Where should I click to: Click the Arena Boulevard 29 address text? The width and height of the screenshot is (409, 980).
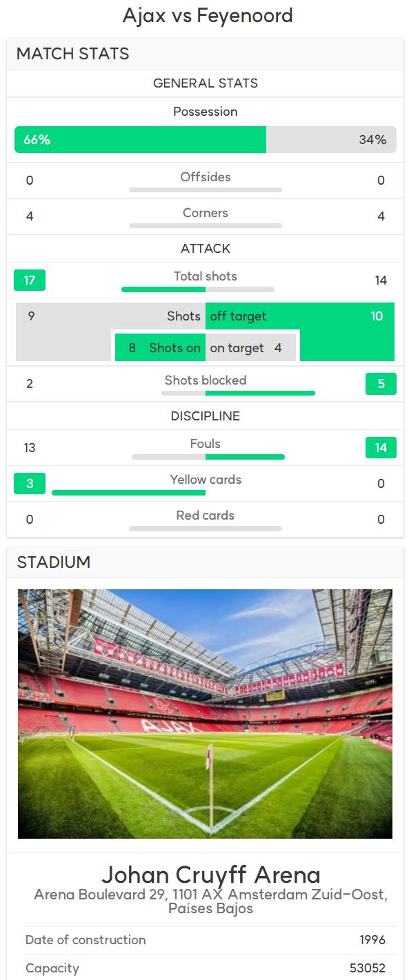point(211,901)
